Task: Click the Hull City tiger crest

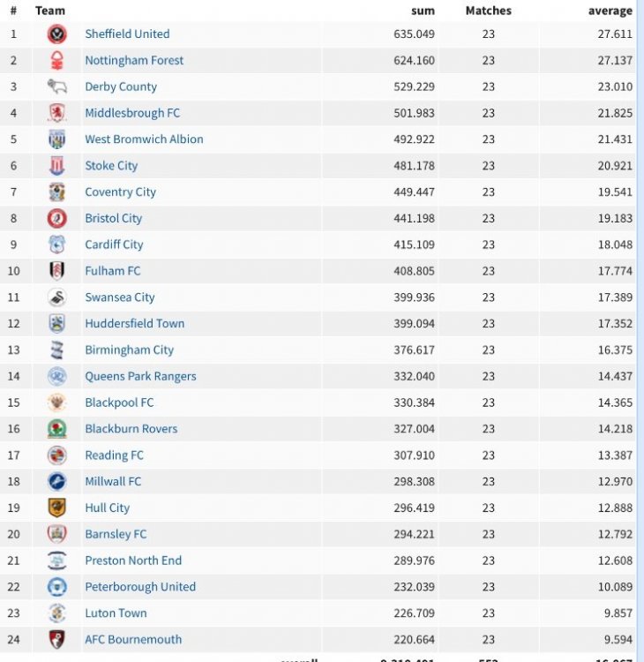Action: pos(56,508)
